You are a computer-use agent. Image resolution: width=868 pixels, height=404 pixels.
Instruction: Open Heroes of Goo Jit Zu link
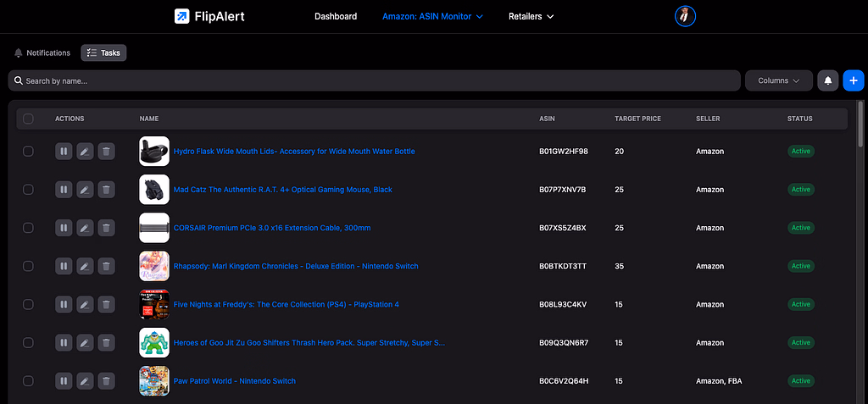click(x=309, y=342)
